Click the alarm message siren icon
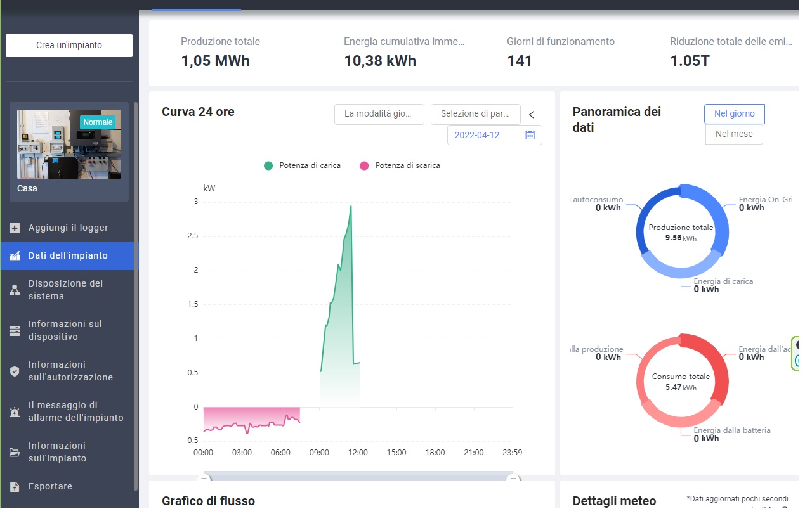812x516 pixels. (x=15, y=412)
